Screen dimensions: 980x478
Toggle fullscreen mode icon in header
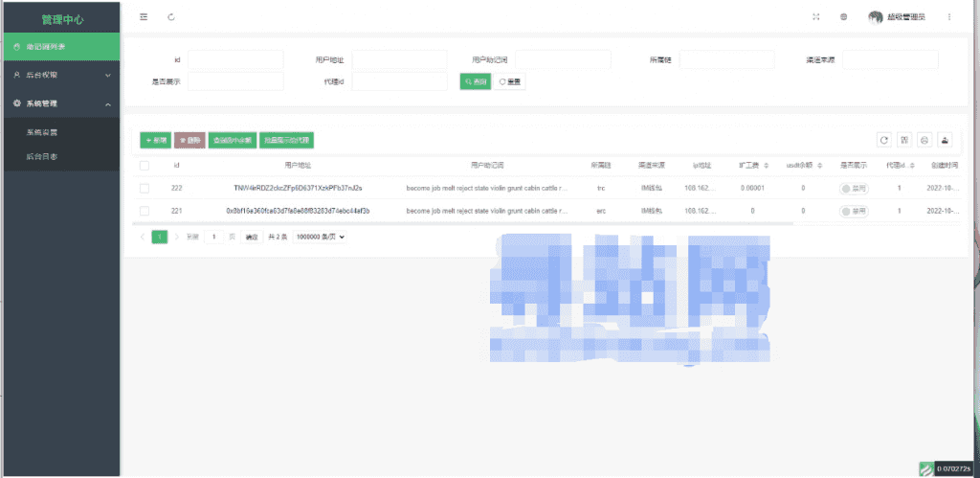coord(815,17)
